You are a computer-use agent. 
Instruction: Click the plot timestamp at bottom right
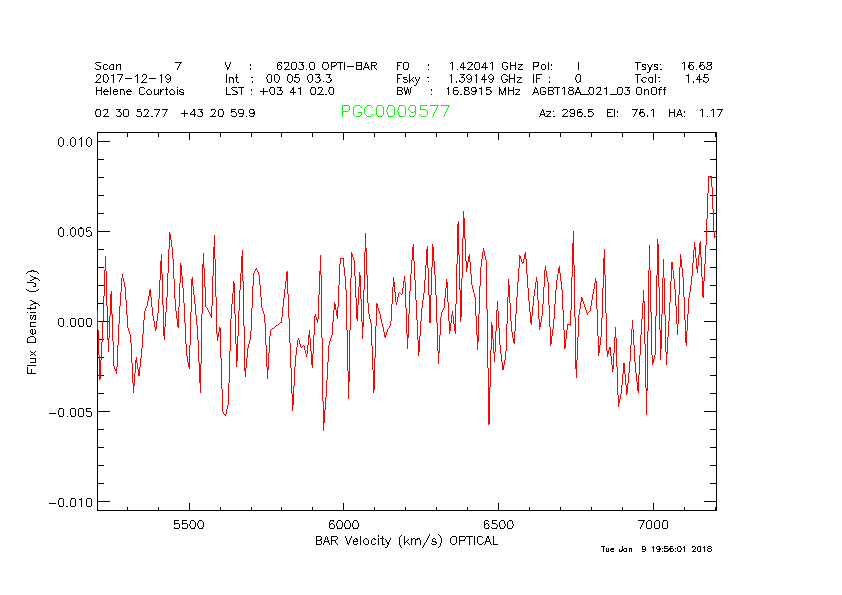pos(656,549)
